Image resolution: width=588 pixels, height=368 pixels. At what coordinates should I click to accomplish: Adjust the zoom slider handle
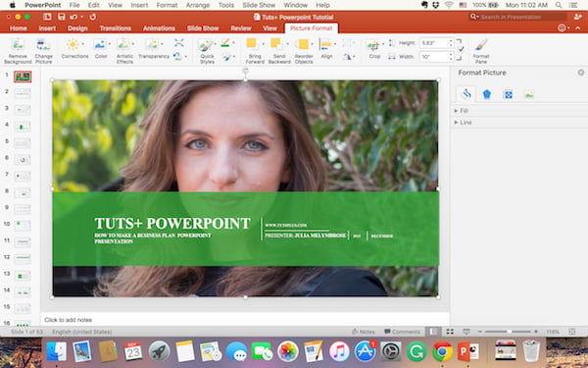510,332
